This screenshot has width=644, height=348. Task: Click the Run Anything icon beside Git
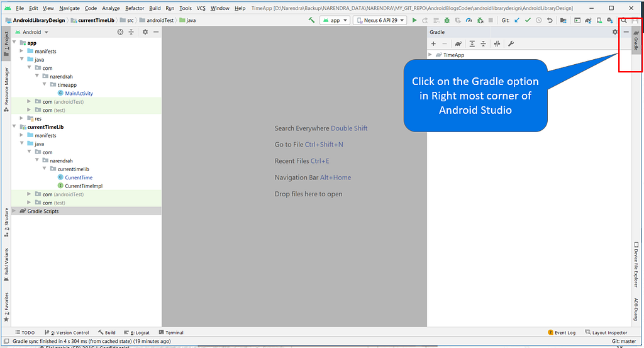pos(577,20)
